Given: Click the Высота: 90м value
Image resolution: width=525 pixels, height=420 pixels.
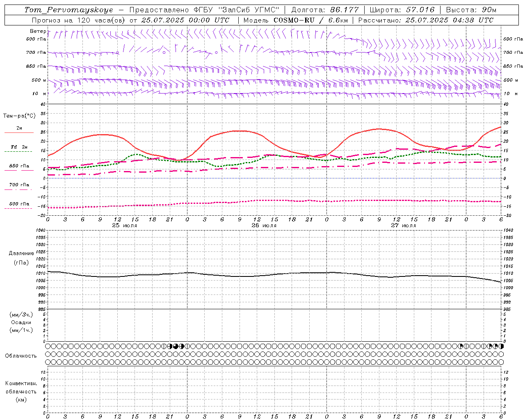Looking at the screenshot, I should pos(471,9).
